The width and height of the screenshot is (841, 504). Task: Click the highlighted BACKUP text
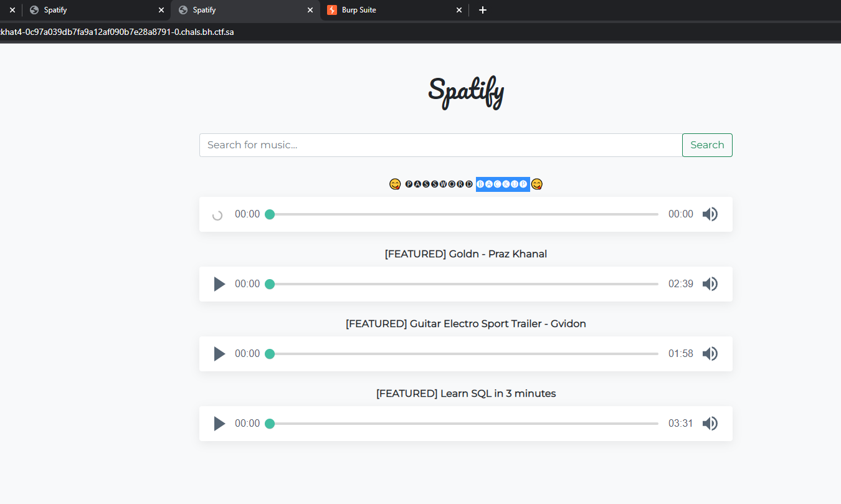503,184
